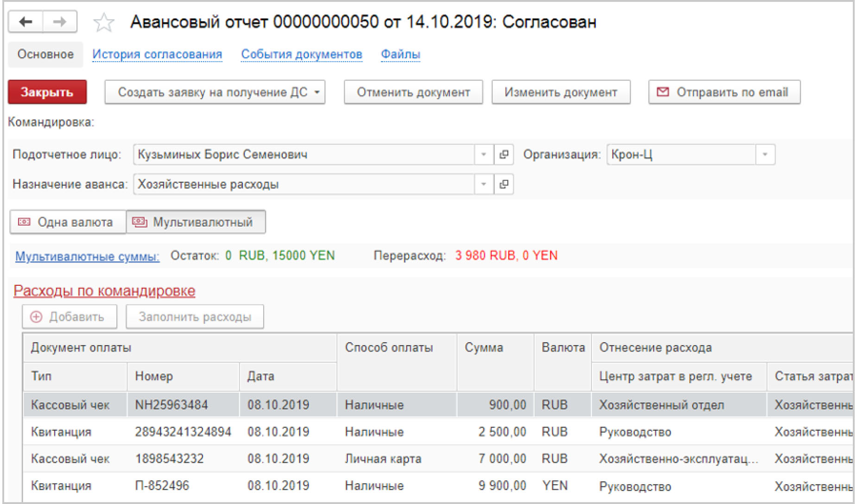
Task: Click the Подотчетное лицо input field
Action: pos(304,154)
